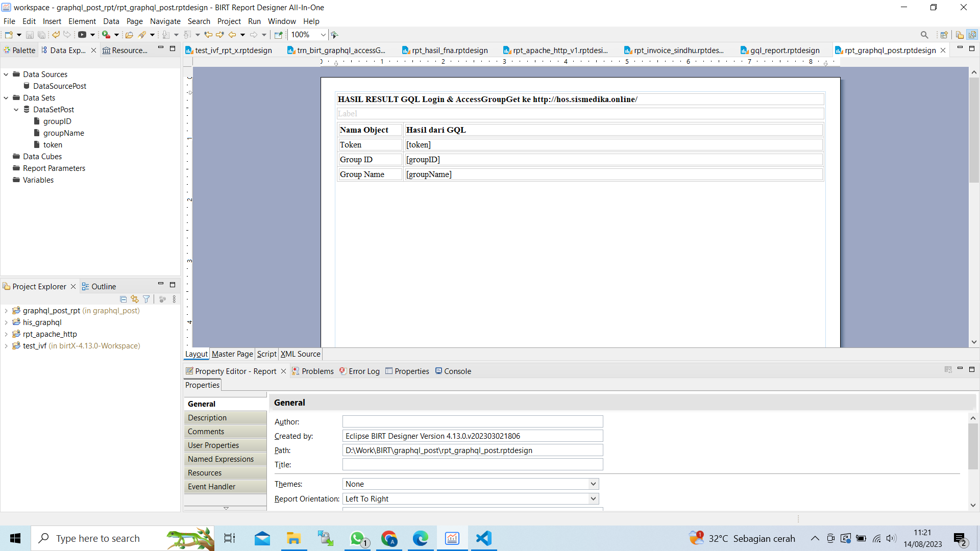Open the Project Explorer view menu (three dots)
The width and height of the screenshot is (980, 551).
click(x=175, y=299)
